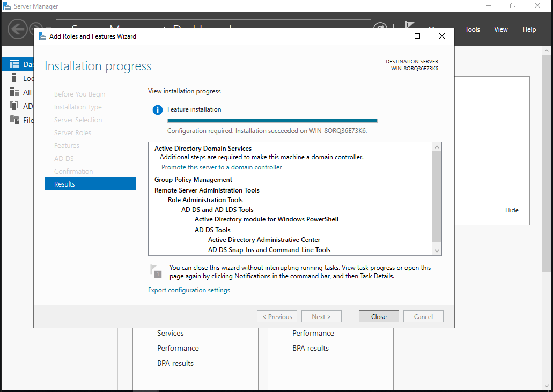Select AD DS and AD LDS Tools entry
Image resolution: width=553 pixels, height=392 pixels.
(217, 209)
